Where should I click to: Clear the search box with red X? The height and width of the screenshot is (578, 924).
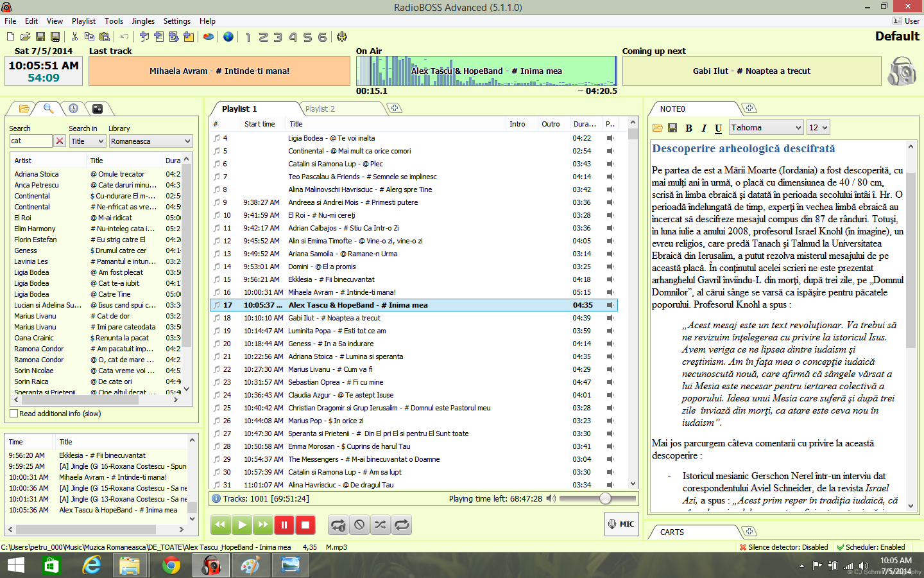60,141
